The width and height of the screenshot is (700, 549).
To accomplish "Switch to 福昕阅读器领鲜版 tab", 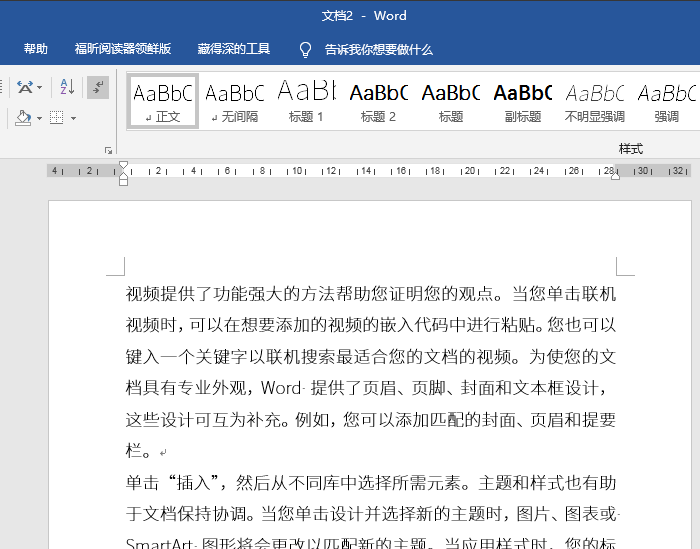I will [x=123, y=49].
